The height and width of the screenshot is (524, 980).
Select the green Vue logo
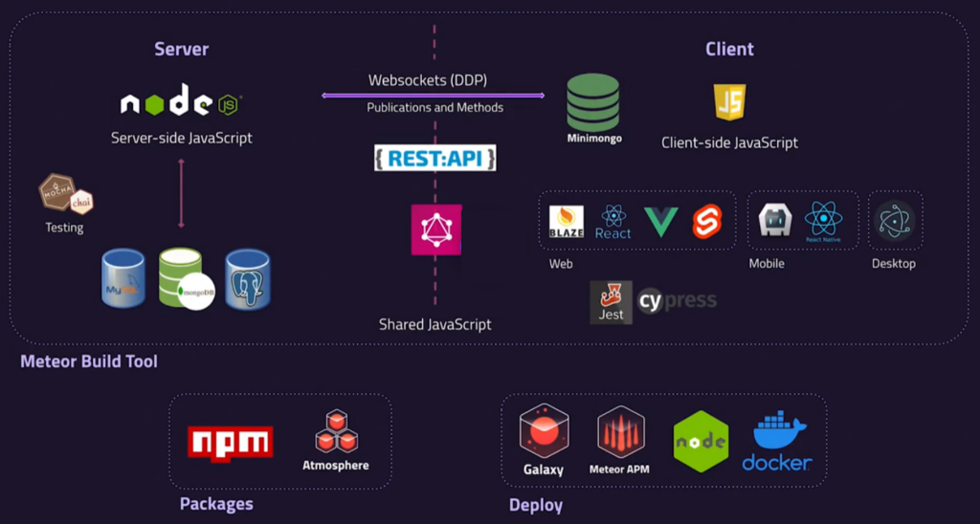661,222
